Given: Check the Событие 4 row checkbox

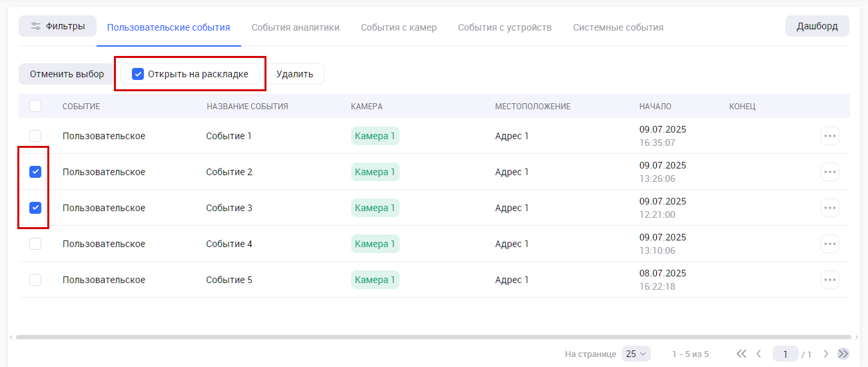Looking at the screenshot, I should tap(35, 244).
